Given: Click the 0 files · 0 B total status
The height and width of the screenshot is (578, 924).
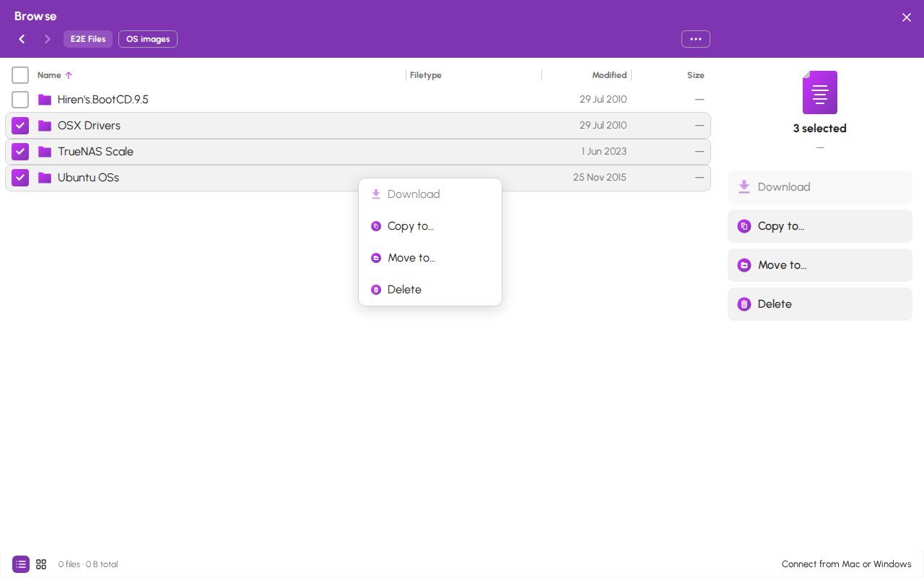Looking at the screenshot, I should click(x=88, y=564).
